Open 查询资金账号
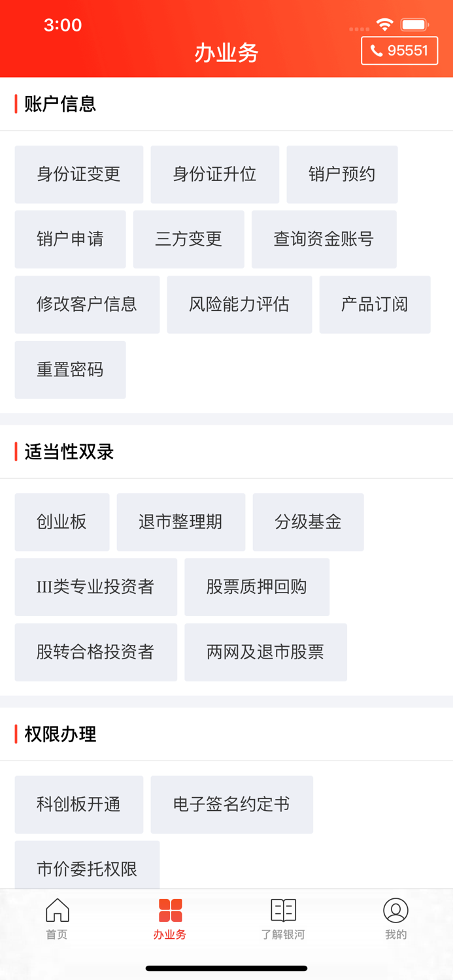Viewport: 453px width, 980px height. coord(324,239)
